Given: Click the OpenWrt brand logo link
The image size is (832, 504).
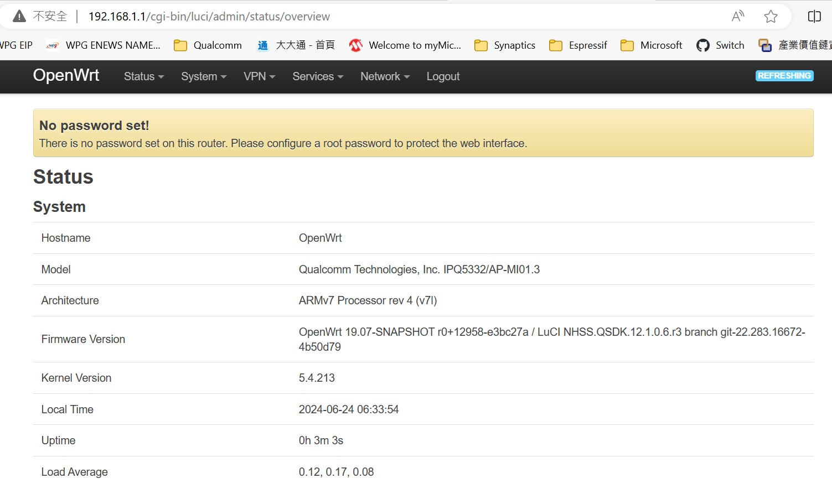Looking at the screenshot, I should click(66, 75).
